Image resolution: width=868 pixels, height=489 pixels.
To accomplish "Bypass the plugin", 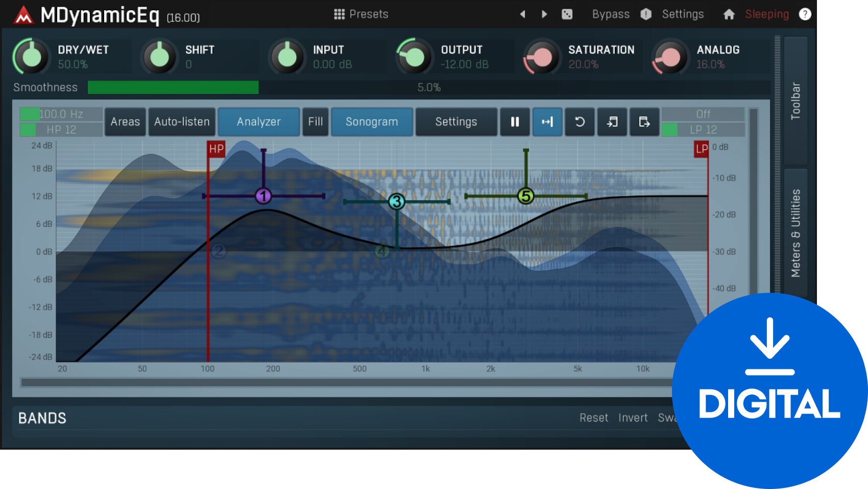I will [611, 14].
